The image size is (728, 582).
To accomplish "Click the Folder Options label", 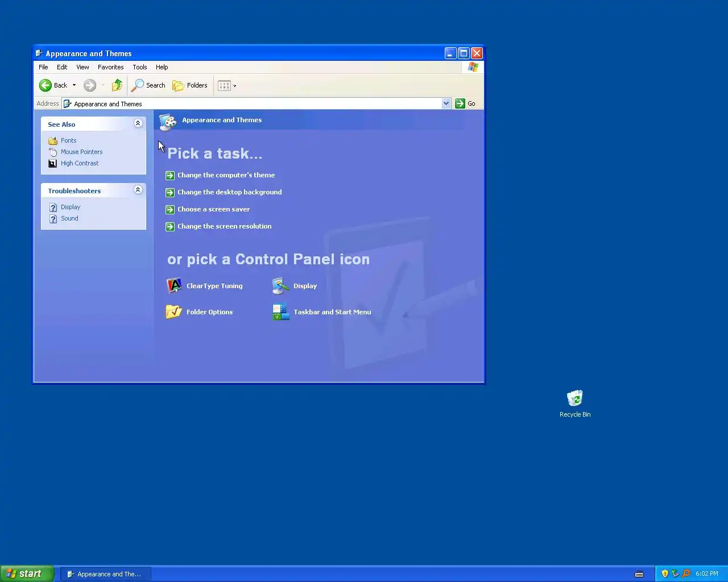I will (209, 312).
